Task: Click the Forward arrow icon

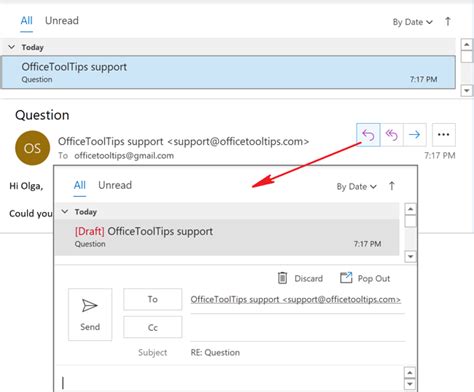Action: click(415, 135)
